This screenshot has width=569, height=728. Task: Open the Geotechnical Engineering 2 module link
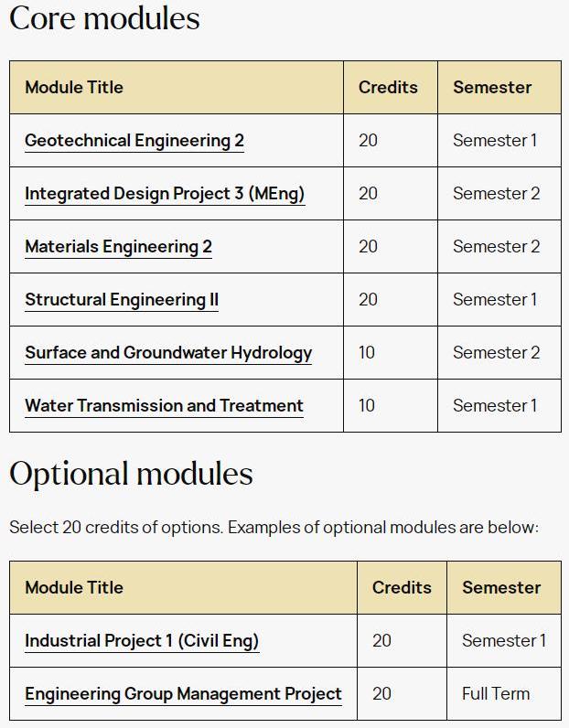pos(134,141)
